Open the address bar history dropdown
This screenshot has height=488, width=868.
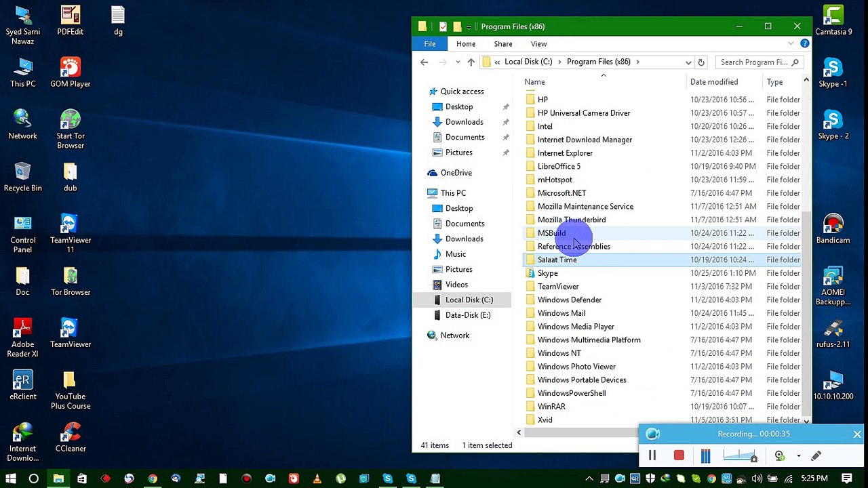[x=688, y=62]
